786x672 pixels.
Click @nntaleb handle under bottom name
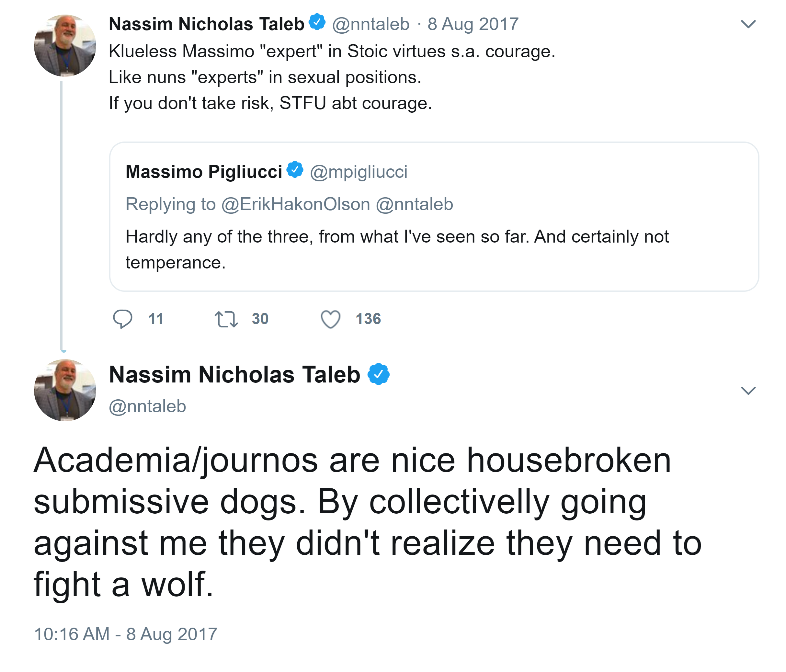(147, 406)
